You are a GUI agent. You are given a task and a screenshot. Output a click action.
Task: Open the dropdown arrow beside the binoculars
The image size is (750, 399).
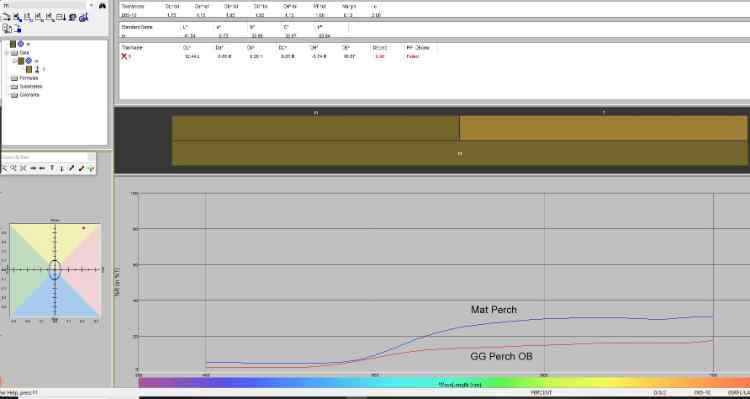(x=91, y=6)
